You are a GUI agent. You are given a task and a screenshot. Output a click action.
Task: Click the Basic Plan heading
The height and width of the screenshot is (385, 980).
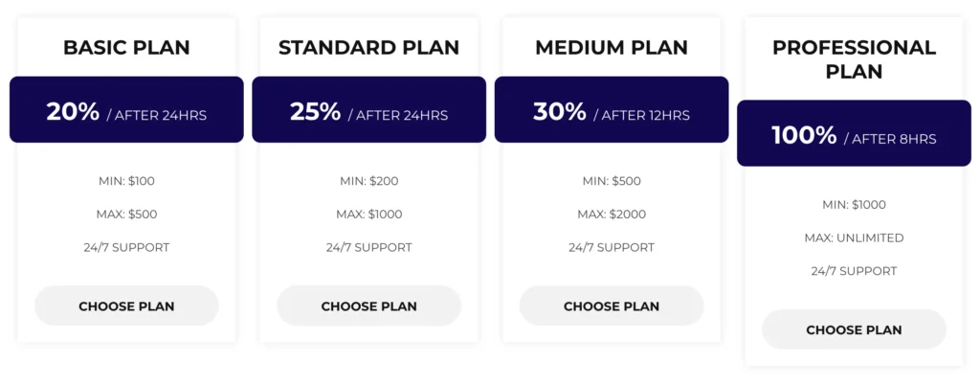coord(126,47)
